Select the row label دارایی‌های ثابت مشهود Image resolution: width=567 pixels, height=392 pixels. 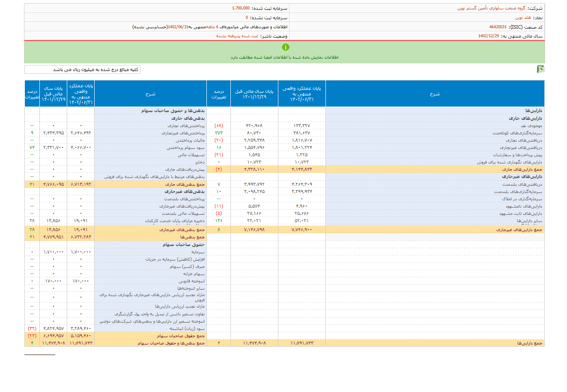point(521,214)
